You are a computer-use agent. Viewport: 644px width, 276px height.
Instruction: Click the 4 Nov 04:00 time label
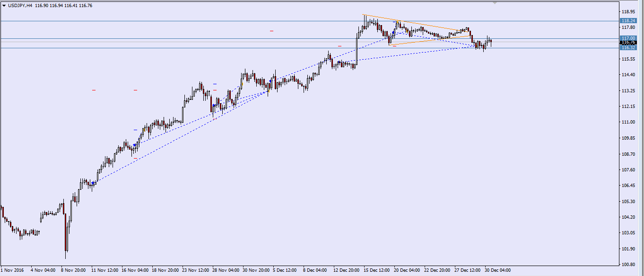pyautogui.click(x=43, y=270)
